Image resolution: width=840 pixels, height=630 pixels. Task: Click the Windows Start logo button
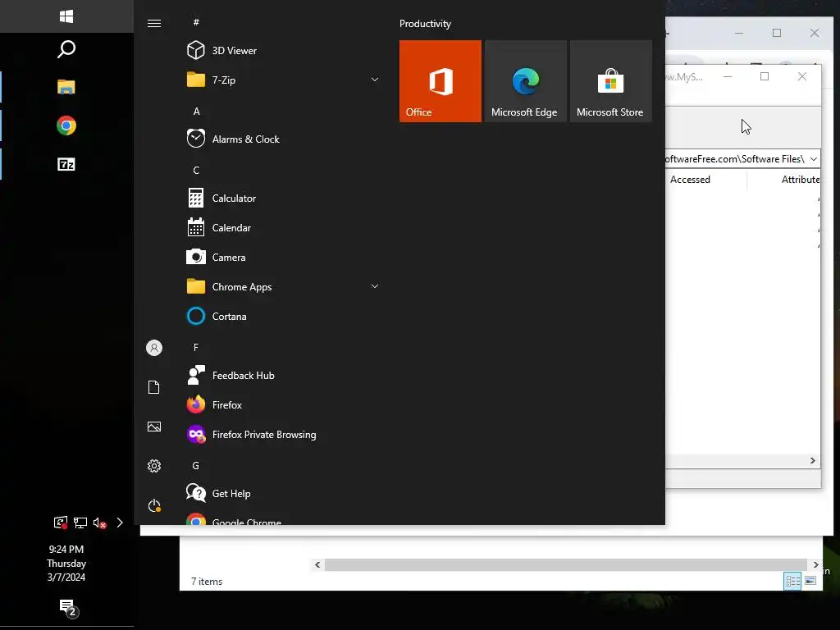pos(66,16)
